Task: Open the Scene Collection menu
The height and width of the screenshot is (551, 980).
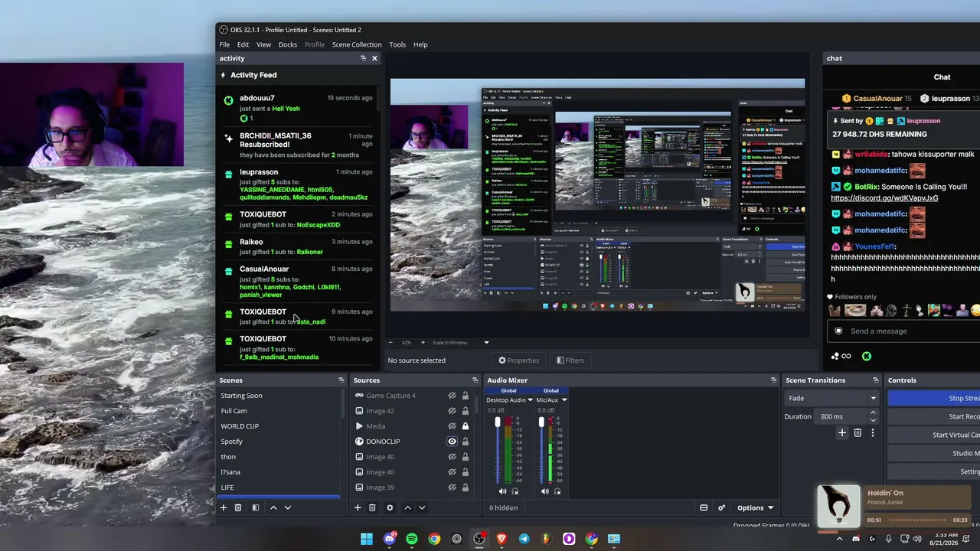Action: click(357, 44)
